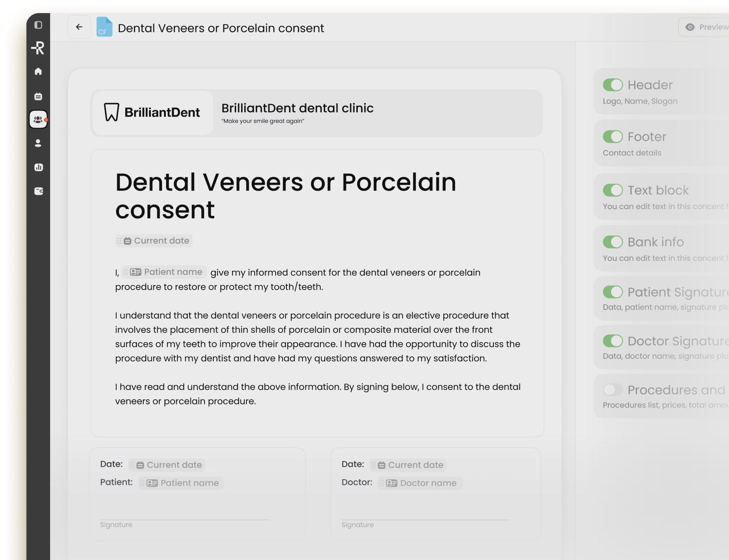Viewport: 729px width, 560px height.
Task: Enable the Procedures toggle
Action: point(613,390)
